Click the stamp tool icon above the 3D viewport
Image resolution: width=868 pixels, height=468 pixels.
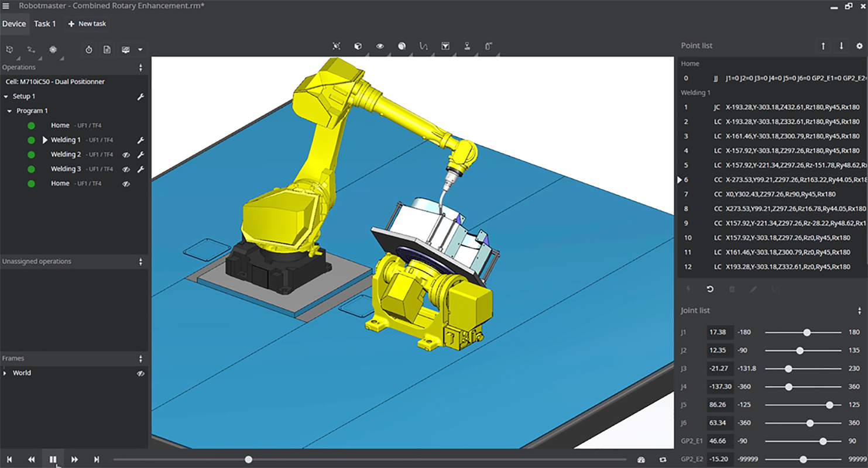pyautogui.click(x=467, y=46)
